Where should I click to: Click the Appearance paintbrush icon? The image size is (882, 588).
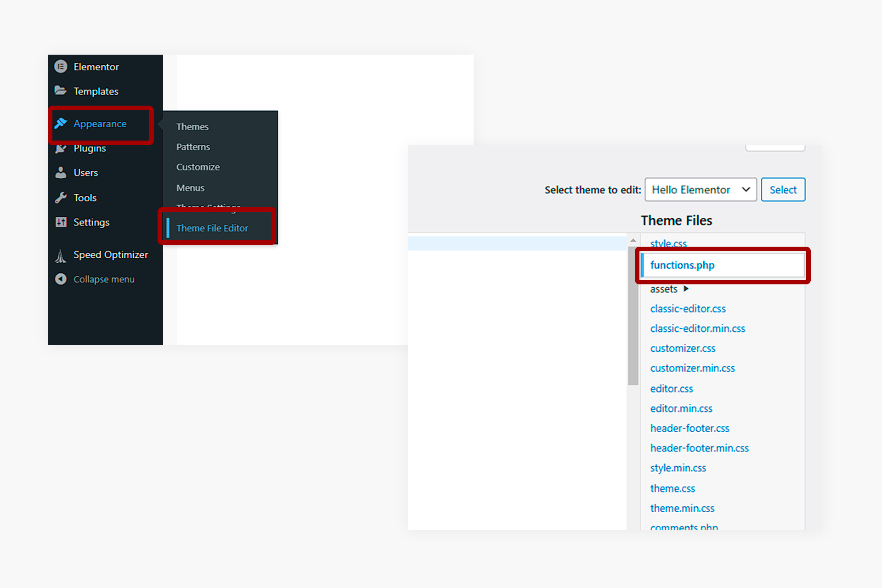pyautogui.click(x=61, y=123)
